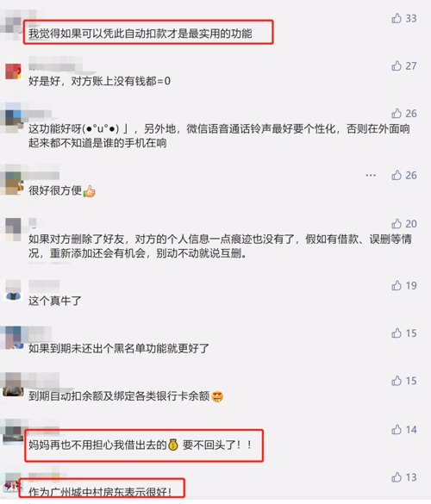Screen dimensions: 431x504
Task: Open the red avatar beside 好是好 comment
Action: (13, 72)
